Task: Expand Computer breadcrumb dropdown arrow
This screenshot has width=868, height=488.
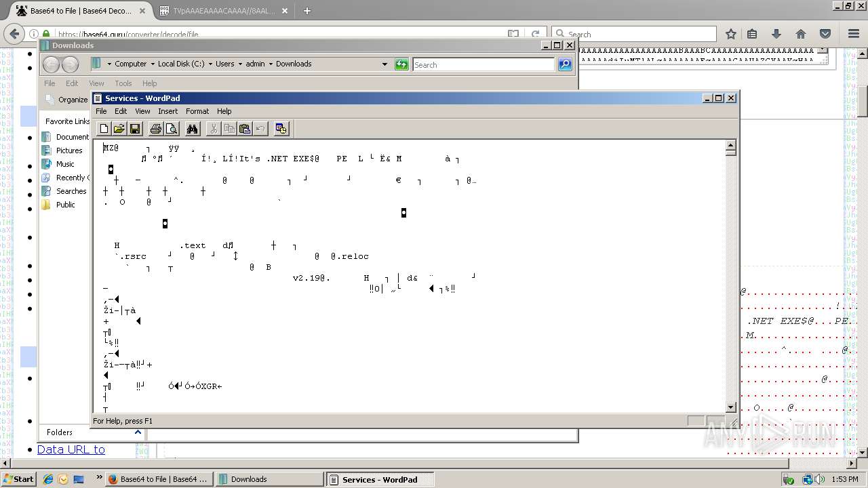Action: coord(153,64)
